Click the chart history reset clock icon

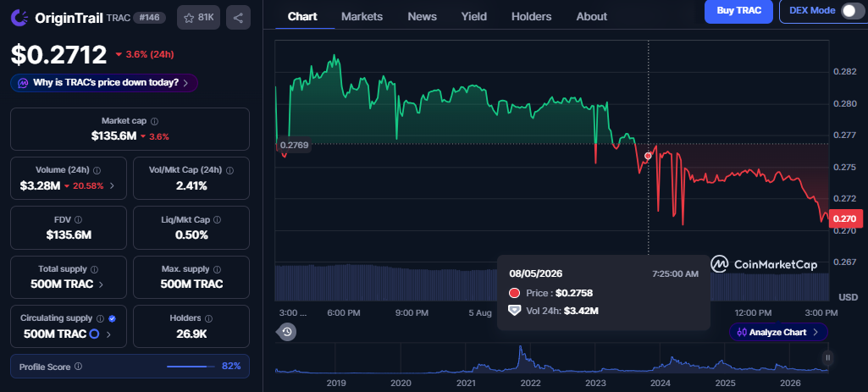pos(287,332)
